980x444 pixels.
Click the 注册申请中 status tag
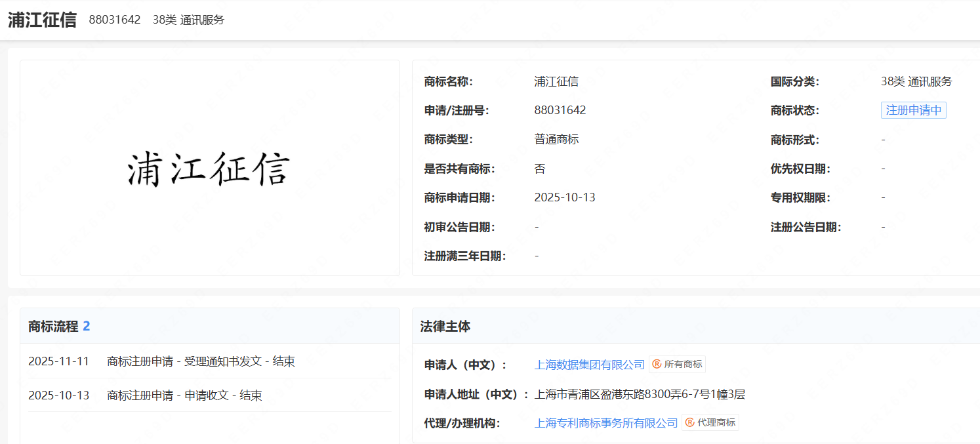coord(913,110)
